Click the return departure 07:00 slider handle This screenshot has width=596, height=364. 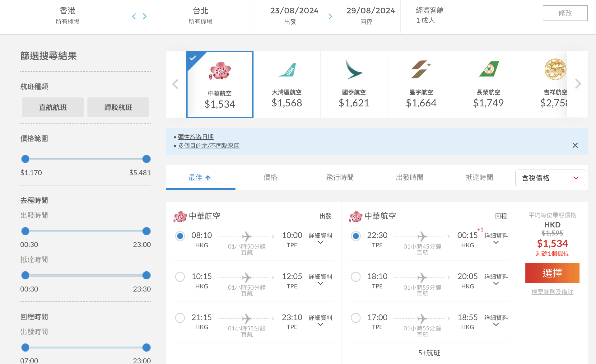[x=25, y=348]
